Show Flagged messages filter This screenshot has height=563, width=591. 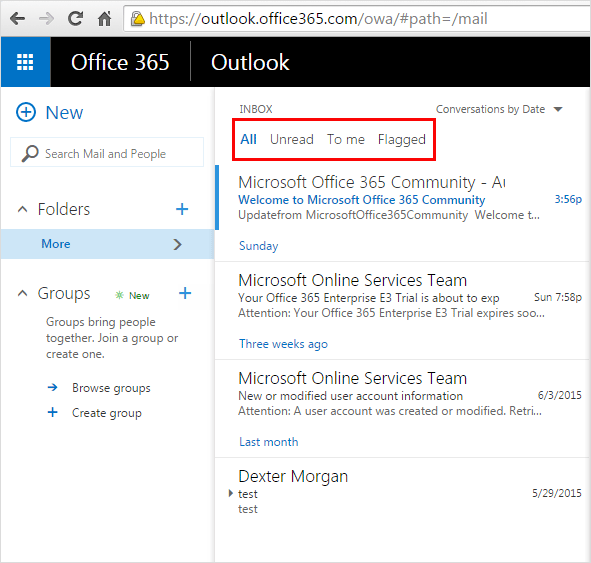coord(402,140)
